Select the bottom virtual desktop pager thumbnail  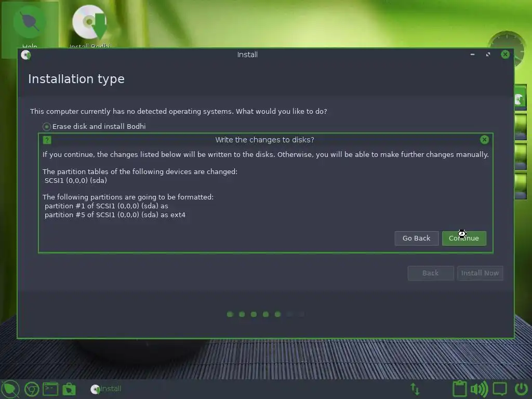point(521,185)
